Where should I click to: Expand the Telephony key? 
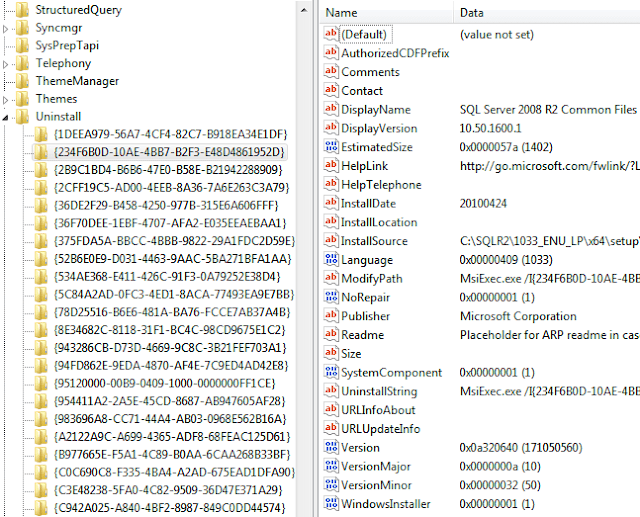5,64
